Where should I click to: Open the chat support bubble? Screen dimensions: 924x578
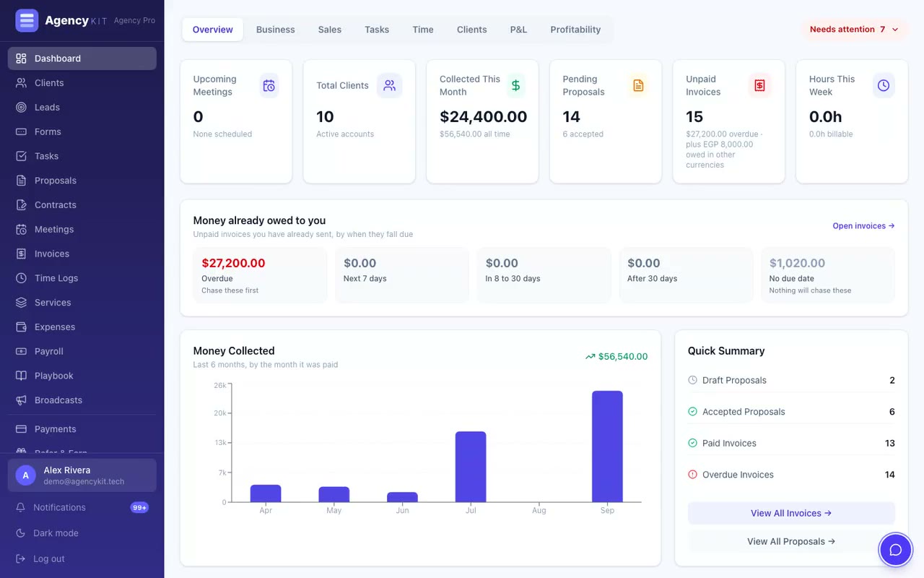click(896, 550)
